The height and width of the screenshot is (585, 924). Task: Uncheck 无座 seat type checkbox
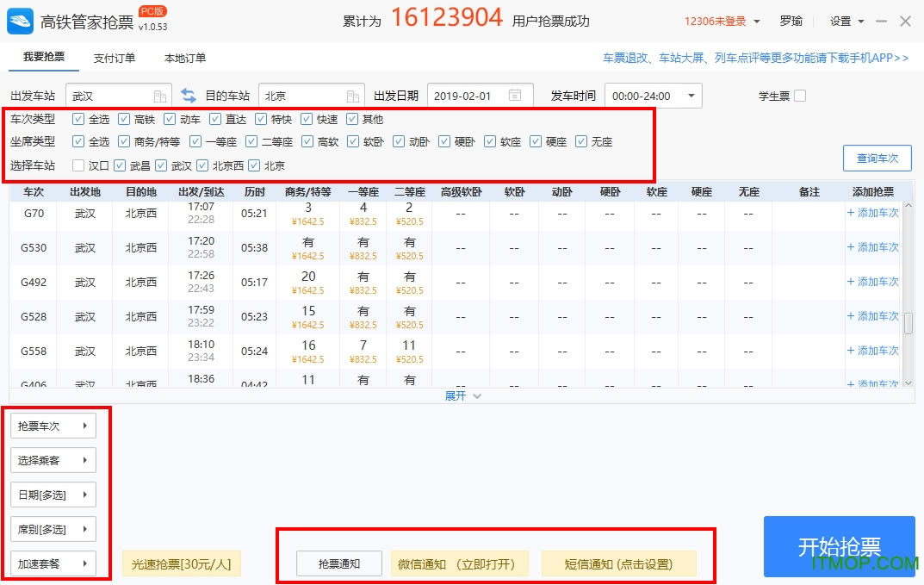click(581, 141)
